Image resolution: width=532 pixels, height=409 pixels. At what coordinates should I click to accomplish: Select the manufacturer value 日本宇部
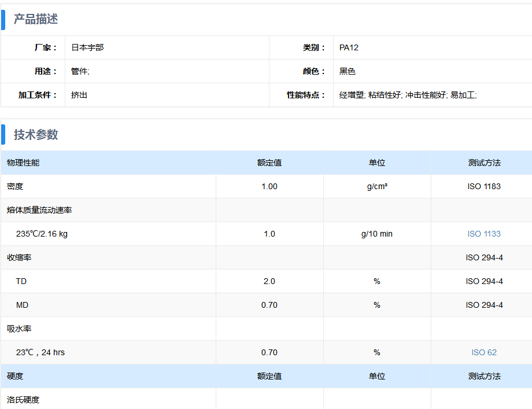87,47
